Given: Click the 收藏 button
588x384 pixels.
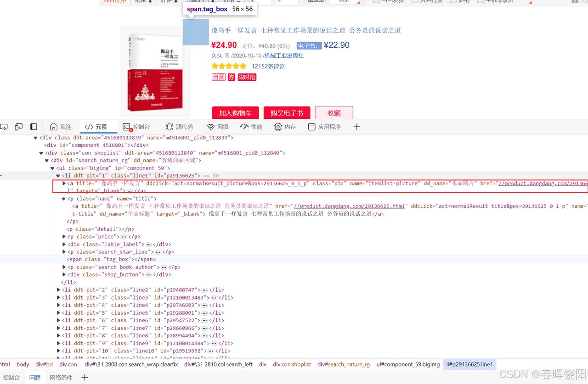Looking at the screenshot, I should pos(334,113).
